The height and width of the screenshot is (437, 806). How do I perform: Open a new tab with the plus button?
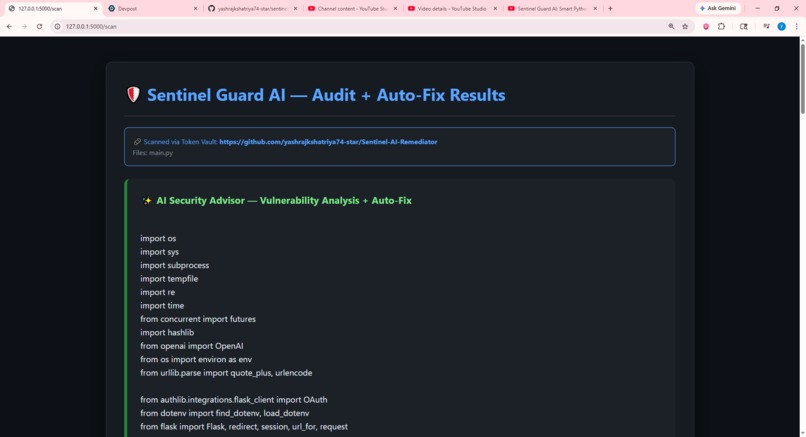pyautogui.click(x=610, y=8)
